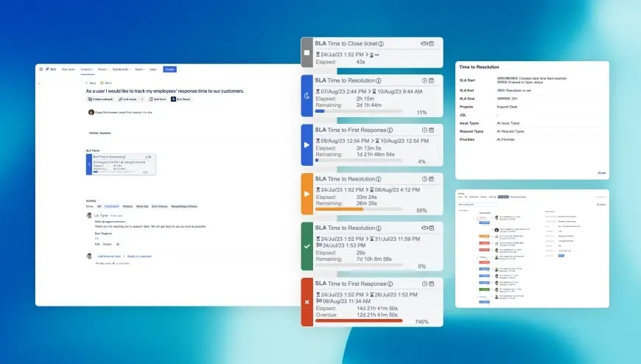Select the Comments activity tab

[x=111, y=206]
